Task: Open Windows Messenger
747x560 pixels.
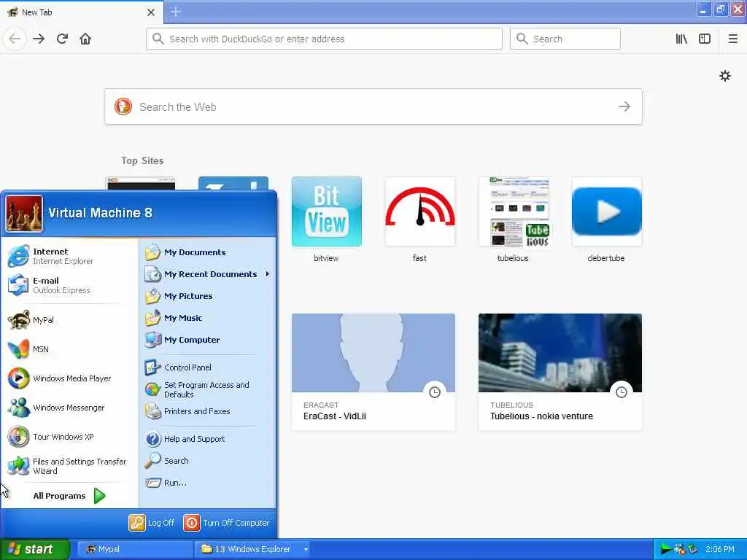Action: [69, 408]
